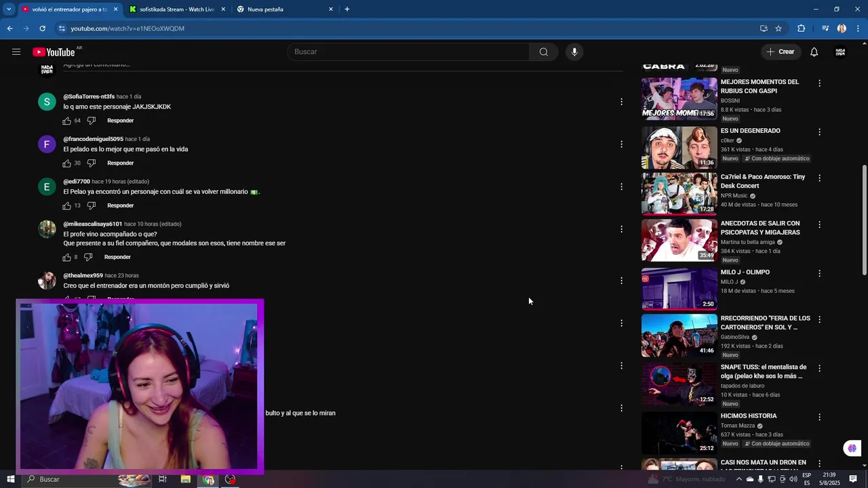Open File Explorer from the taskbar
Image resolution: width=868 pixels, height=488 pixels.
(186, 479)
